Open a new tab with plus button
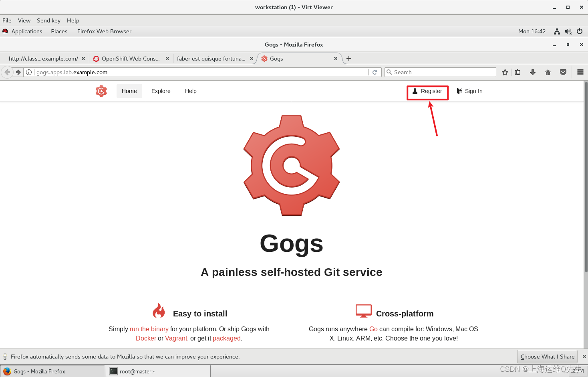This screenshot has height=377, width=588. click(x=349, y=59)
